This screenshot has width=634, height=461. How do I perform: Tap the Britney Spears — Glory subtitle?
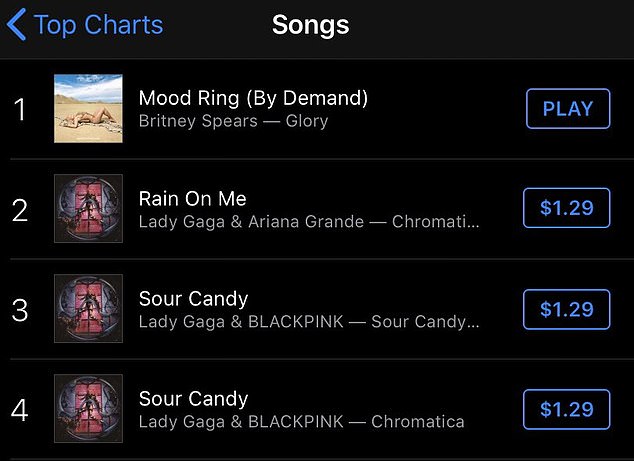pyautogui.click(x=233, y=121)
